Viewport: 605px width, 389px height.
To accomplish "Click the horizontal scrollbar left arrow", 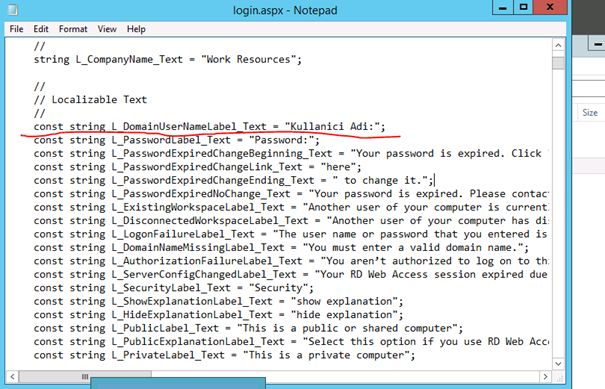I will click(12, 376).
